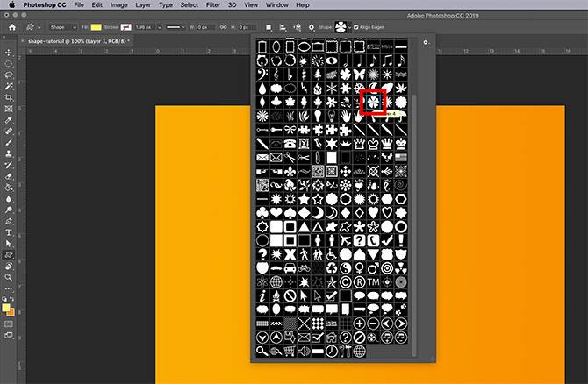The width and height of the screenshot is (588, 384).
Task: Select the History Brush tool
Action: [8, 165]
